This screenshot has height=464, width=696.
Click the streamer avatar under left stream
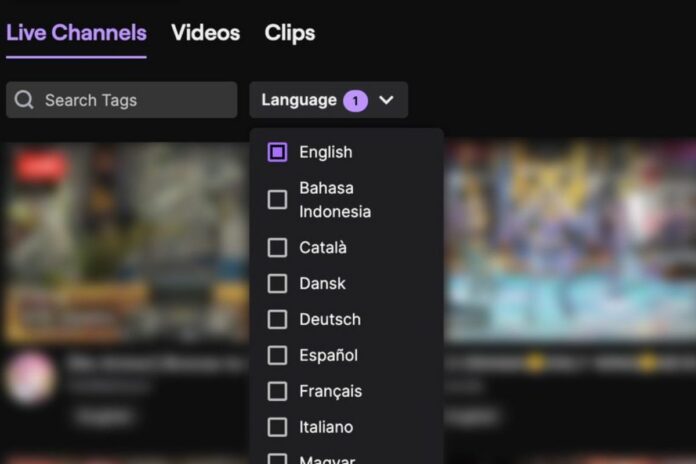coord(31,376)
